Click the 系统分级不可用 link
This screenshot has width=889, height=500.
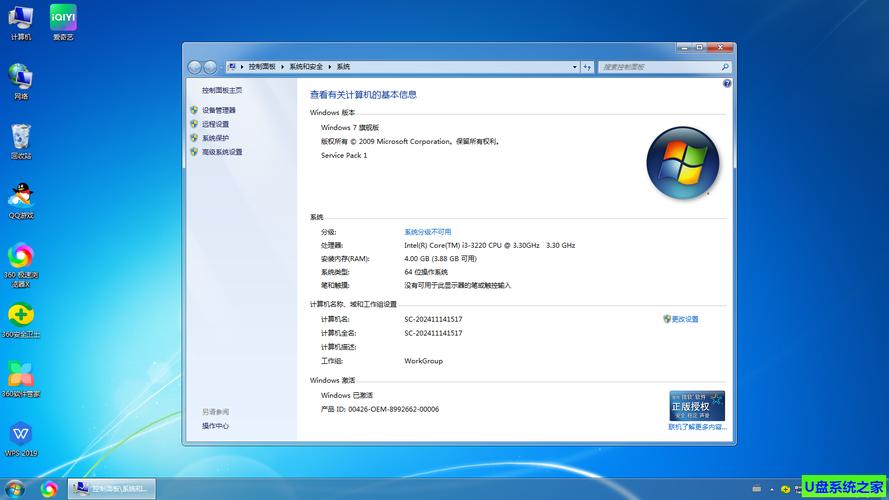[x=427, y=232]
